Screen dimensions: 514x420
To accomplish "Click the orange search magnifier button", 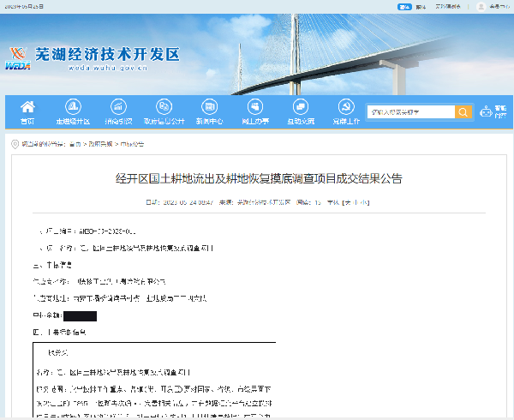I will [463, 112].
